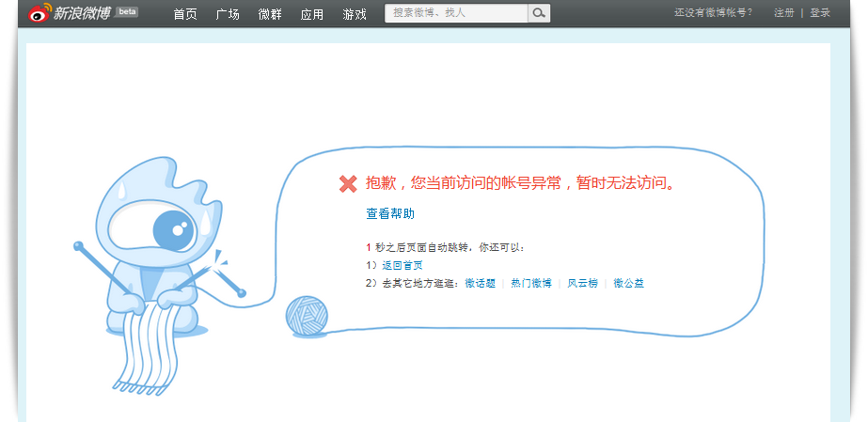Click the 注册 link

pos(784,13)
